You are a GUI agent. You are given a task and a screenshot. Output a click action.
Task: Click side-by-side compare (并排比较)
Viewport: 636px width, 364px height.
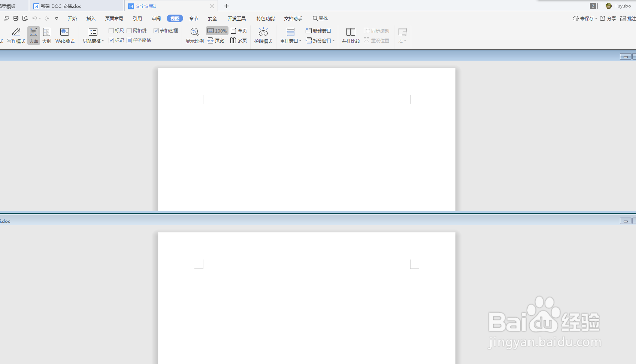click(x=351, y=36)
